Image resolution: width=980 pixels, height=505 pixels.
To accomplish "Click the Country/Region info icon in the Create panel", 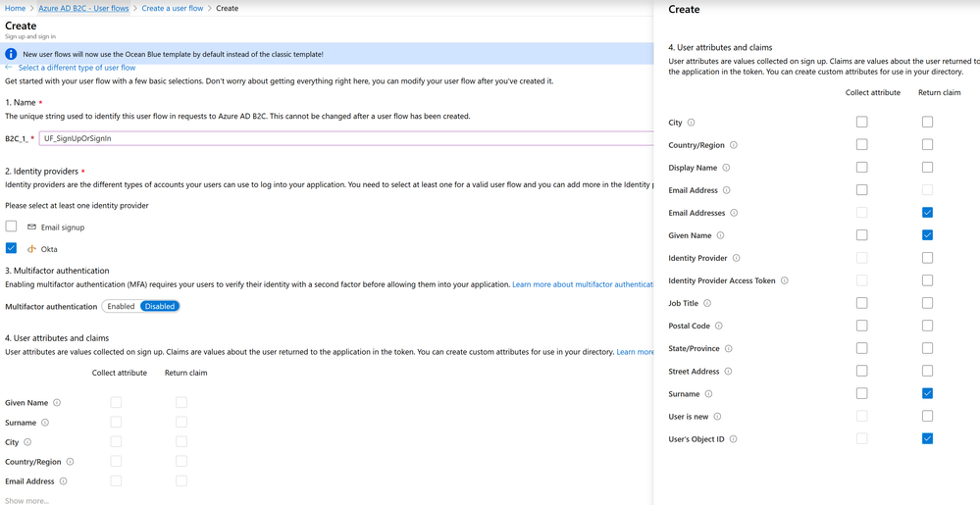I will 734,145.
